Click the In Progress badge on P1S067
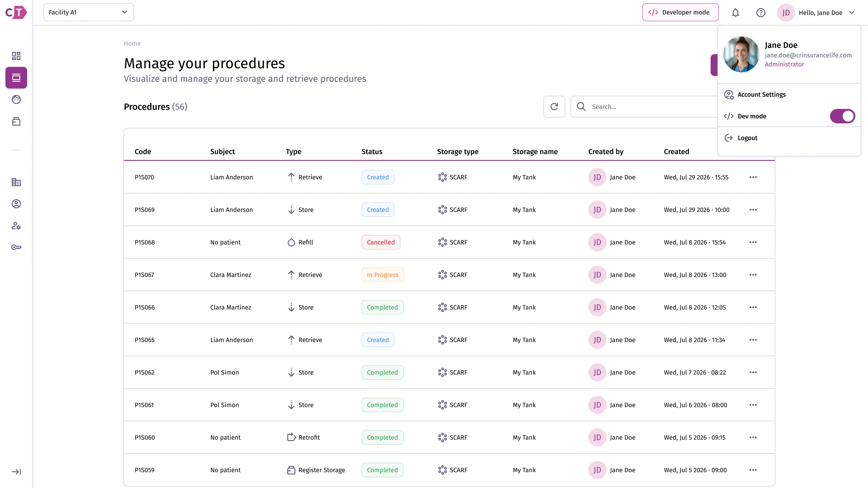Viewport: 868px width, 488px height. [382, 275]
